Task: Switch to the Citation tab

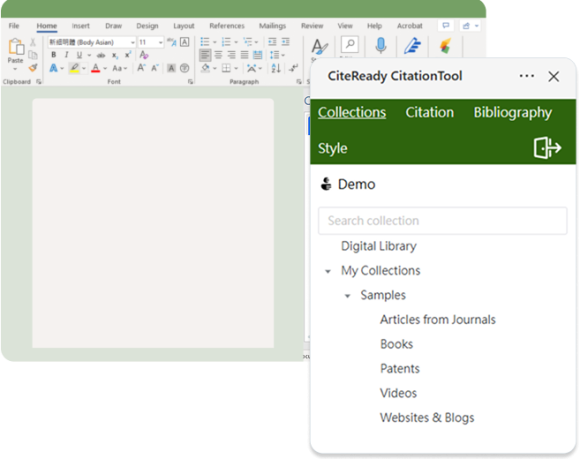Action: pyautogui.click(x=429, y=112)
